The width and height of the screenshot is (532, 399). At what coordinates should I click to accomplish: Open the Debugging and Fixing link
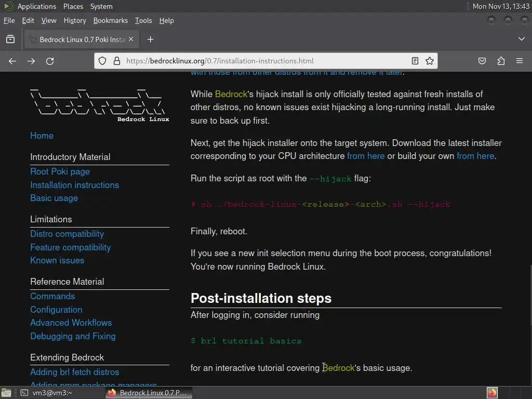73,336
